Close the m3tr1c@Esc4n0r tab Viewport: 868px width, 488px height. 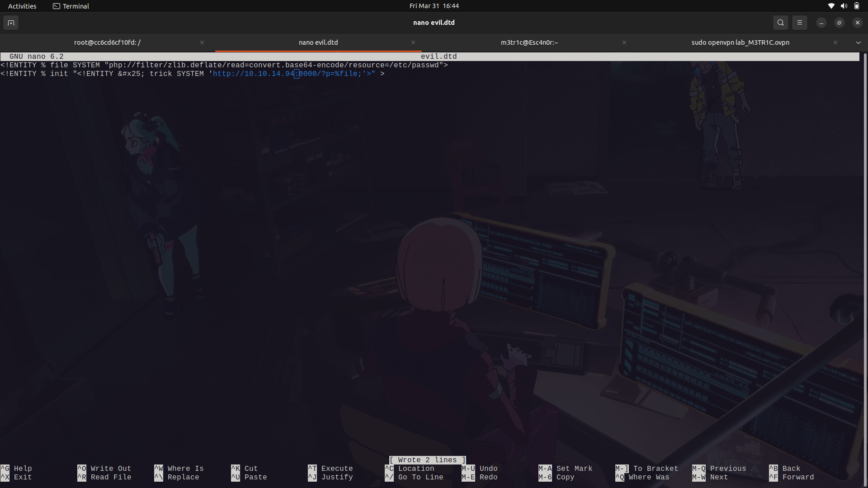[x=624, y=42]
